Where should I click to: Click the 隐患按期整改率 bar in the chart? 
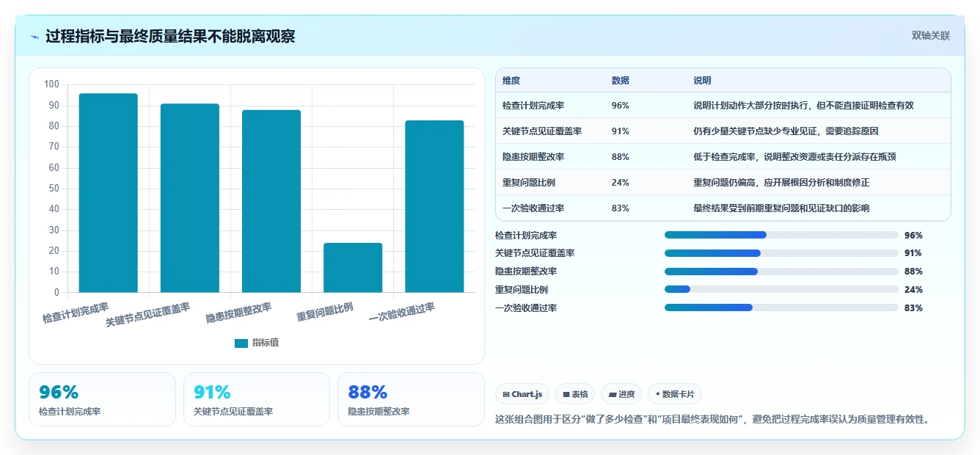tap(271, 201)
